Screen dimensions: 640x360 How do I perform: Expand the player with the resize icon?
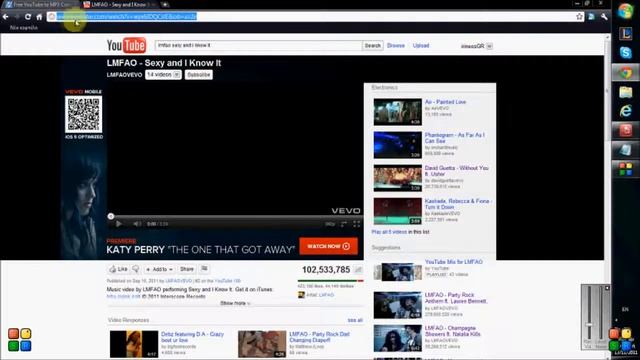344,224
